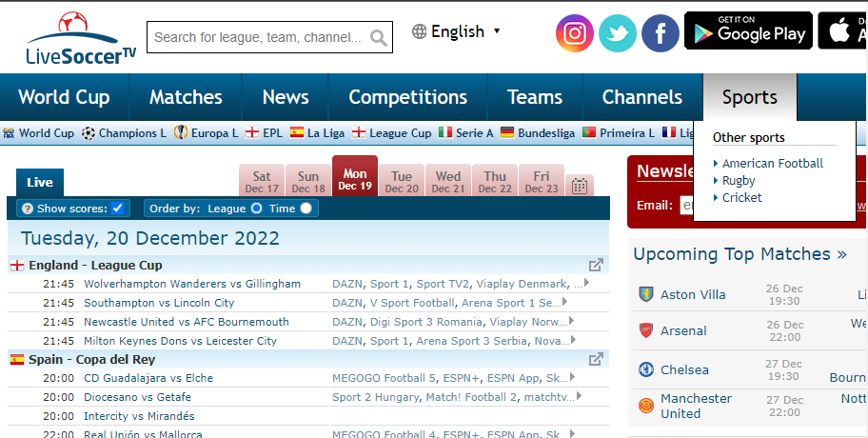Click the Apple App Store badge
Viewport: 868px width, 438px height.
pos(842,31)
